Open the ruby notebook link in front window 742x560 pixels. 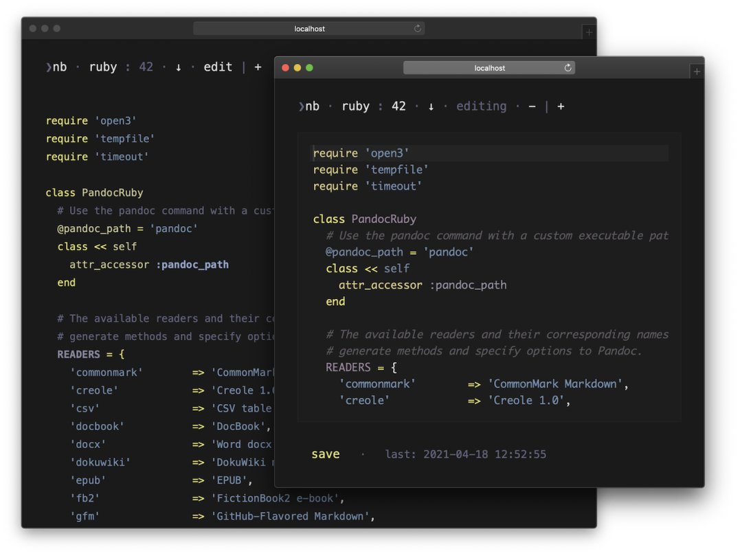[x=355, y=107]
